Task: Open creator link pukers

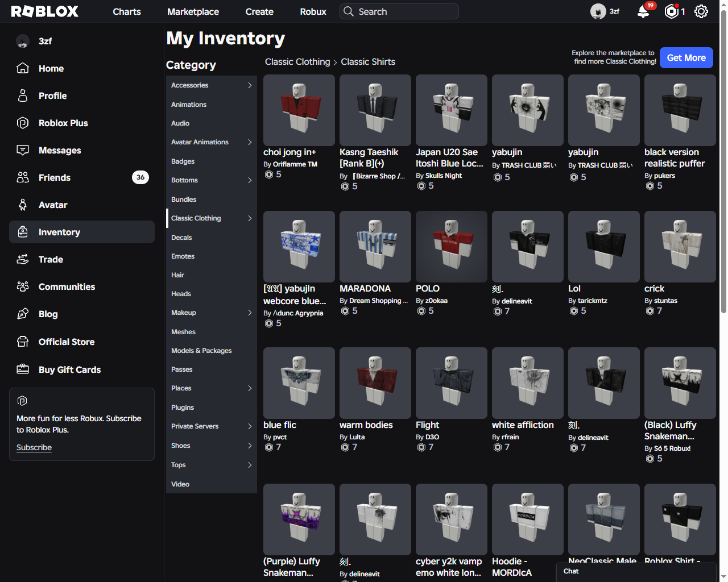Action: coord(664,176)
